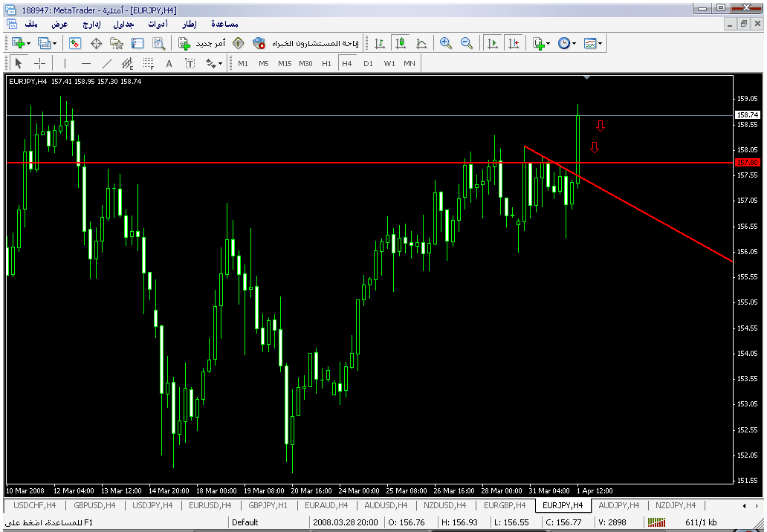Open the Profiles tool icon
Screen dimensions: 767x532
click(44, 44)
